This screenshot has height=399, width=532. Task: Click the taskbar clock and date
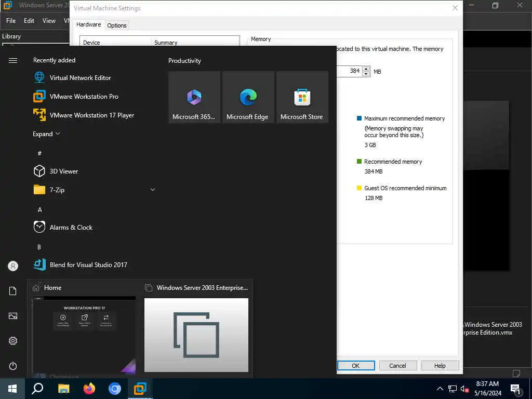click(487, 389)
